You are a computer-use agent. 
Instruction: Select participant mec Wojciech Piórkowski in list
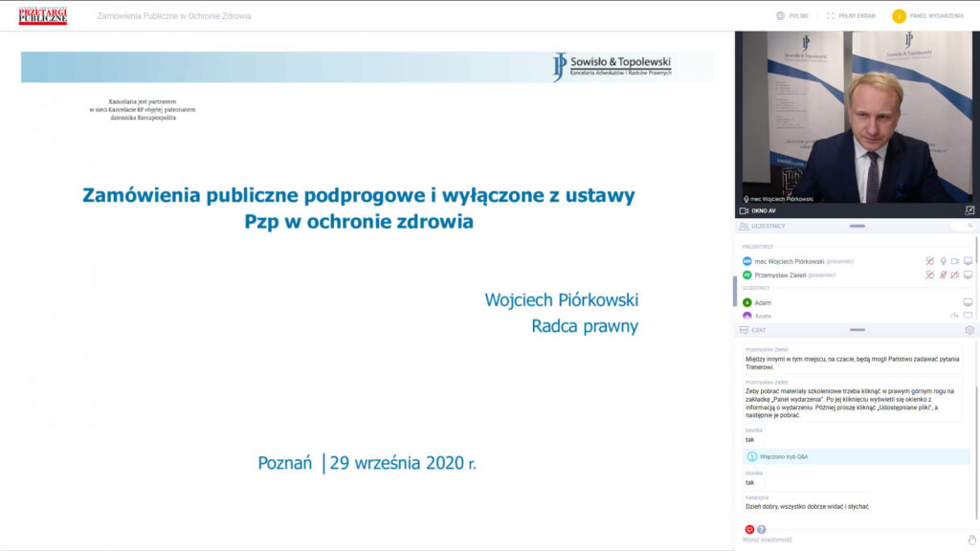[x=789, y=261]
